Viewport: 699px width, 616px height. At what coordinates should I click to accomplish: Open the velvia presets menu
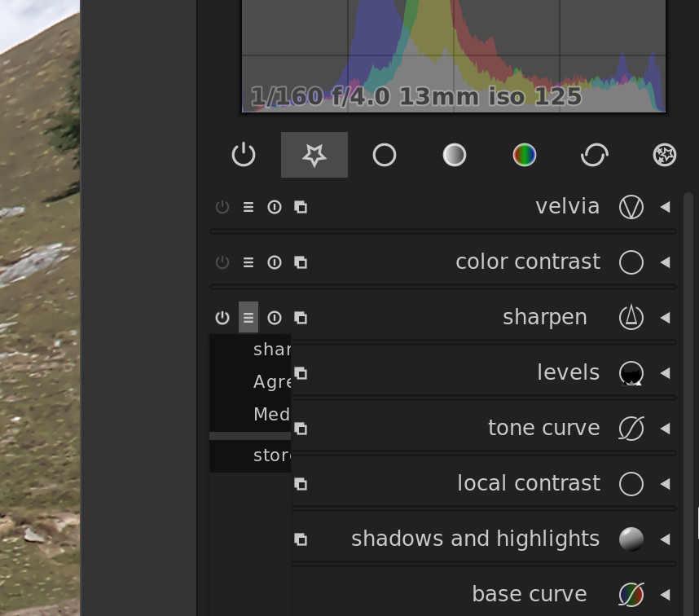pos(248,207)
